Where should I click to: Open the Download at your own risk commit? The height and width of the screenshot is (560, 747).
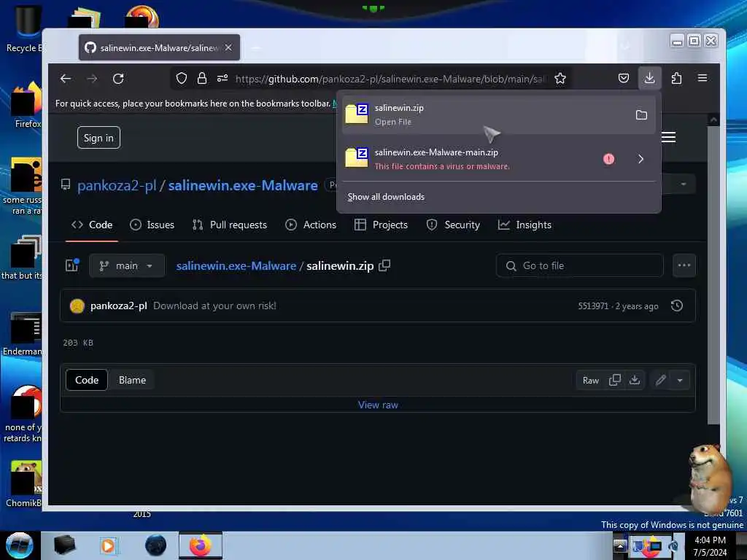pos(215,306)
